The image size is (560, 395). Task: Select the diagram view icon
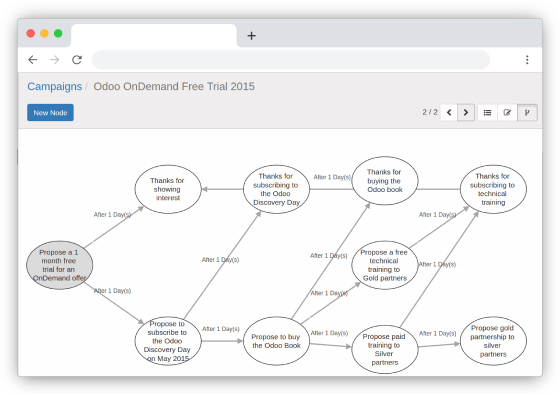point(527,112)
